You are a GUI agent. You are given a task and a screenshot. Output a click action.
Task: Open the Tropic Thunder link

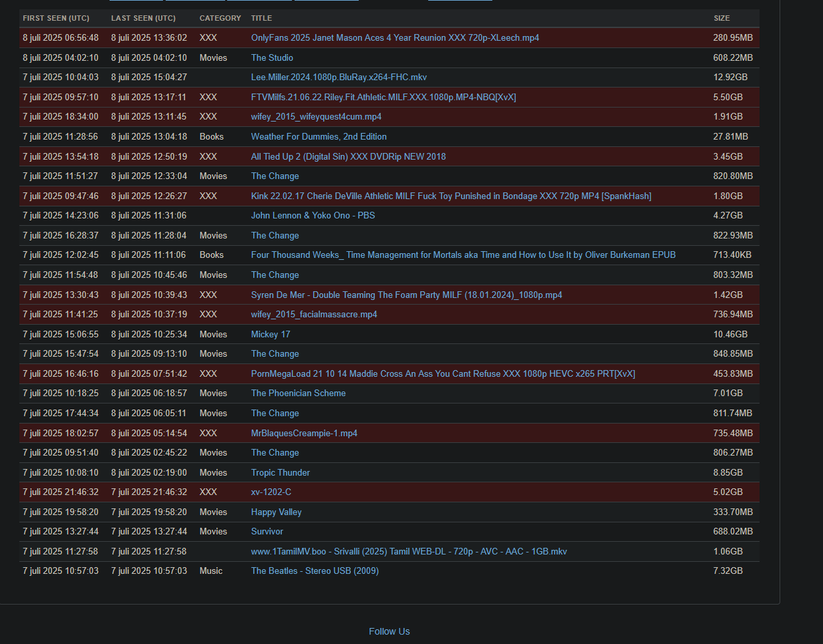click(280, 473)
